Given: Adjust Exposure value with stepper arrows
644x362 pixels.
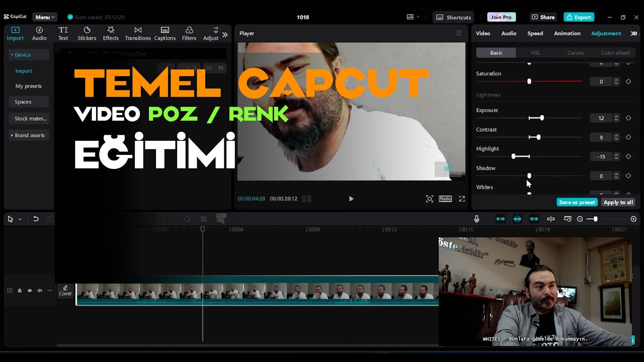Looking at the screenshot, I should tap(616, 118).
